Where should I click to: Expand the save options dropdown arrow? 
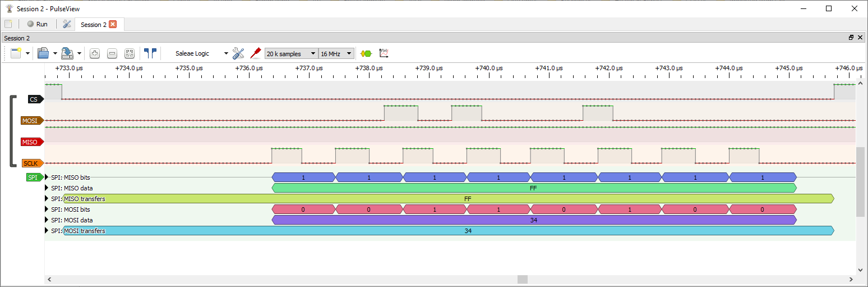pyautogui.click(x=79, y=53)
